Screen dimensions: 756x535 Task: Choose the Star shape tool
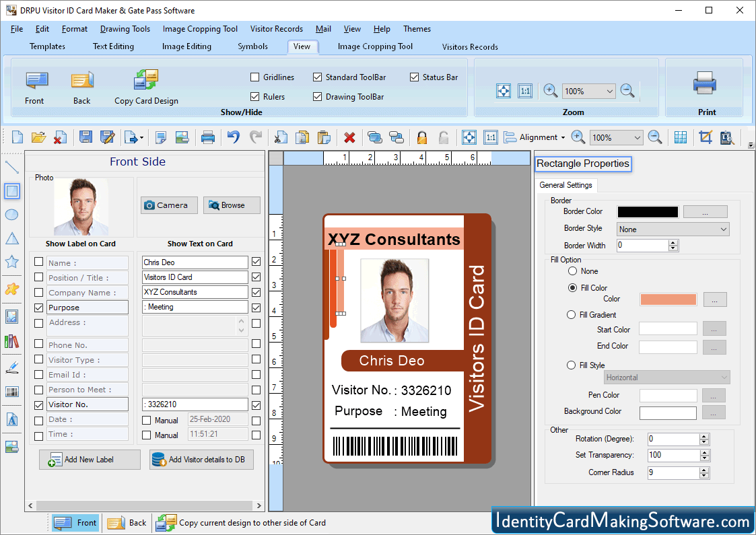11,260
